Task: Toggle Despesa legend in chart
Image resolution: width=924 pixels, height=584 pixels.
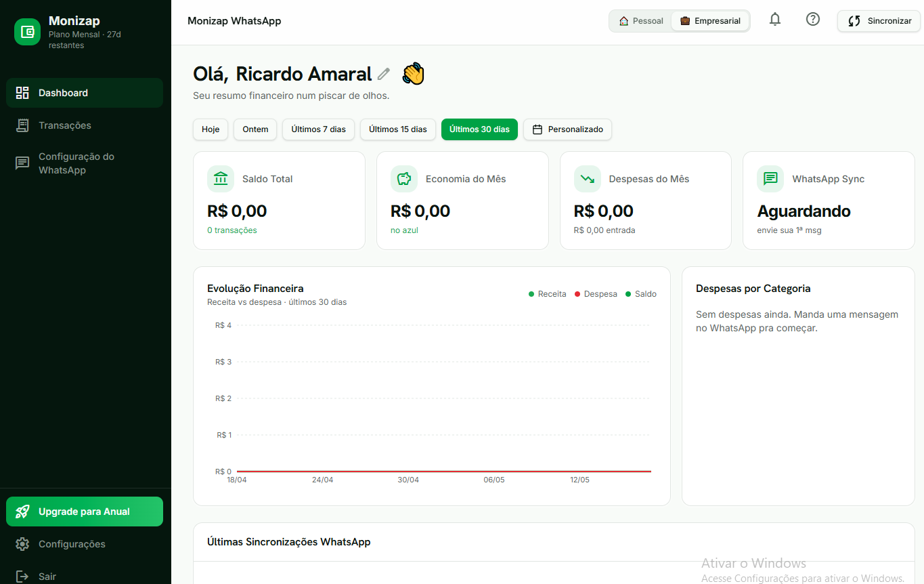Action: click(x=596, y=294)
